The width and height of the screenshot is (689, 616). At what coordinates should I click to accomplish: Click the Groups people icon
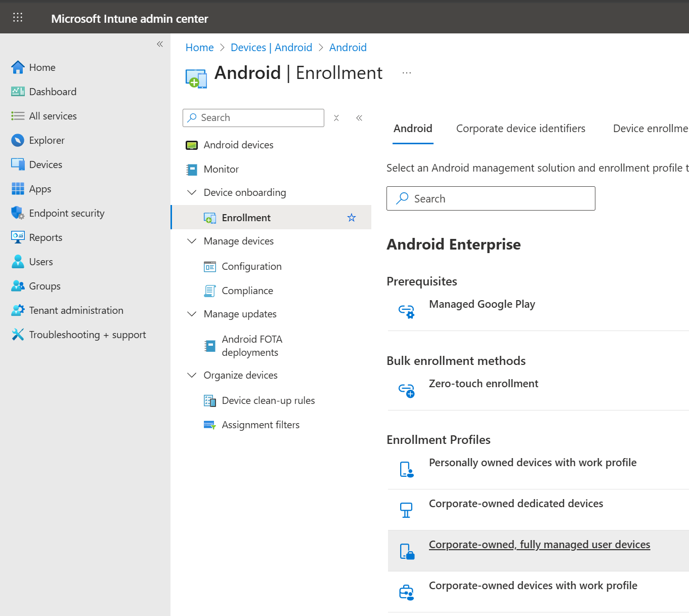tap(18, 286)
